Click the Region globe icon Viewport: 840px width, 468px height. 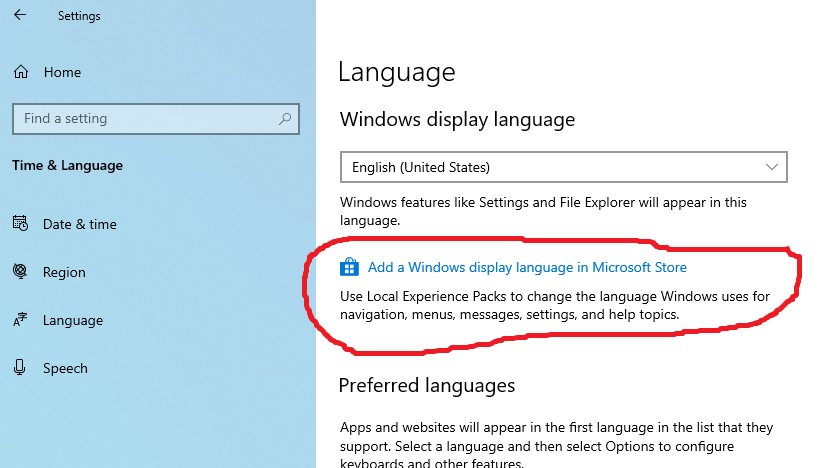point(20,271)
